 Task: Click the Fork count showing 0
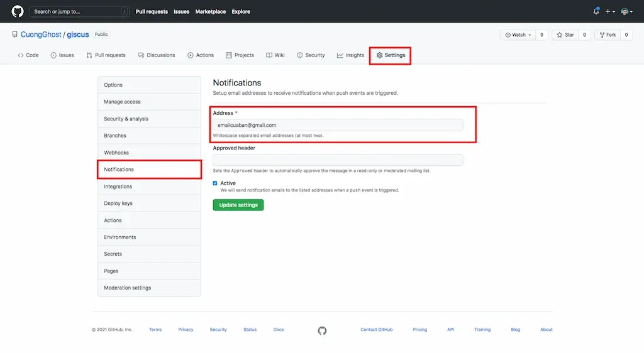[626, 35]
